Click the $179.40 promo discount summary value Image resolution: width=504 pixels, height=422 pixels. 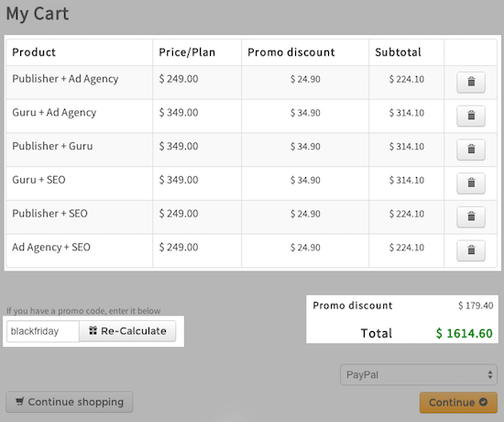pos(476,305)
